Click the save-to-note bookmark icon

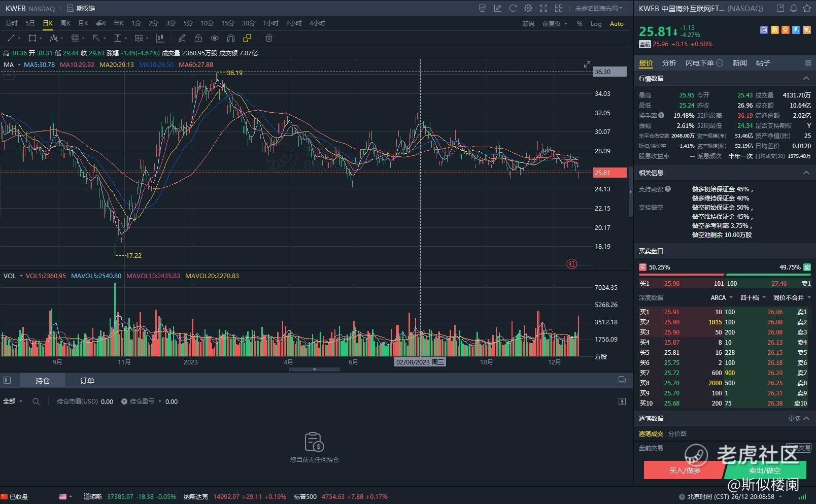[x=780, y=8]
